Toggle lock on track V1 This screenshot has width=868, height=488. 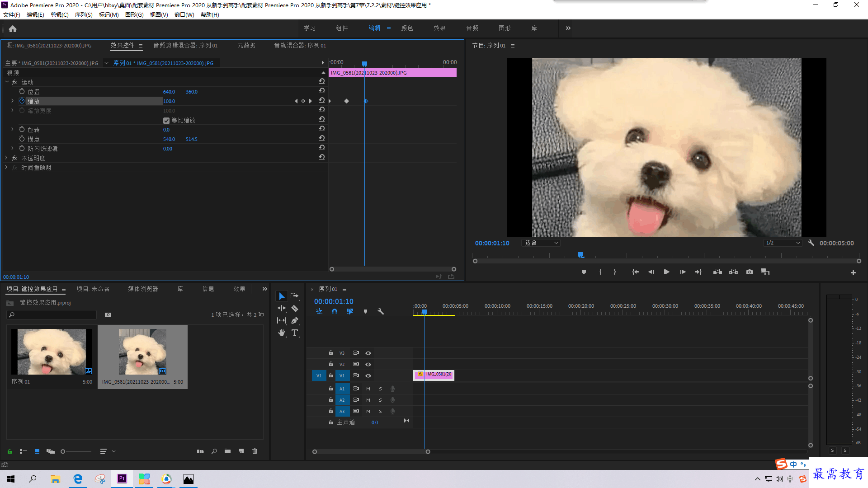[x=330, y=375]
